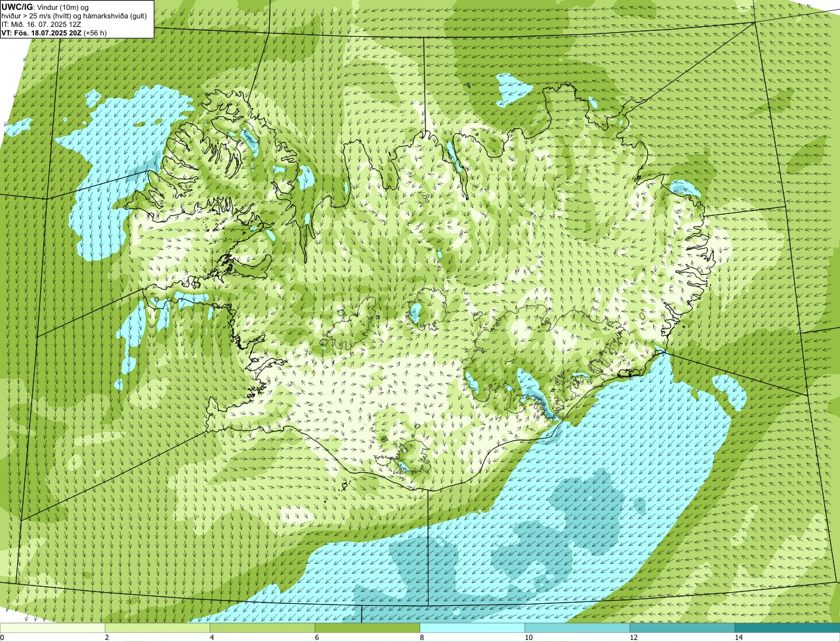The width and height of the screenshot is (840, 642).
Task: Click the scale tick label '0'
Action: 3,637
